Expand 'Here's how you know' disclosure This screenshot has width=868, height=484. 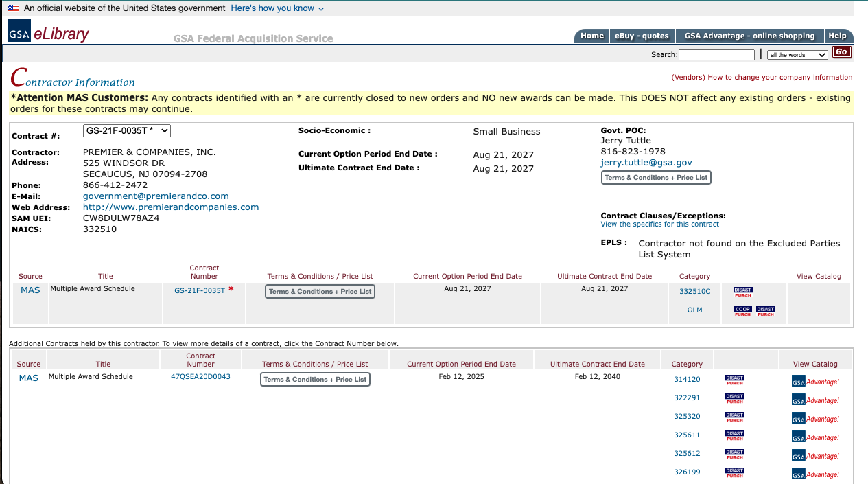coord(277,8)
